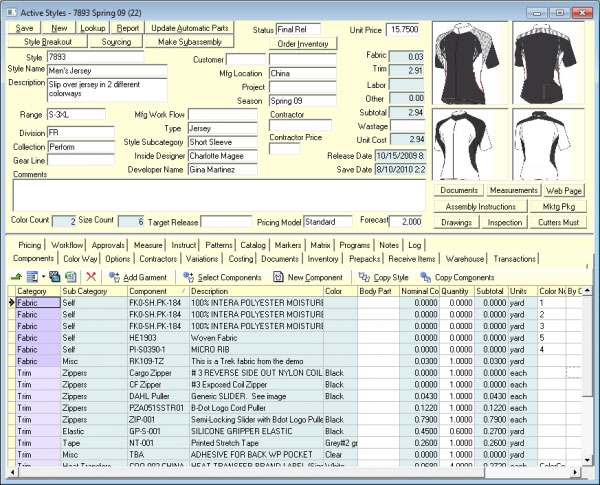This screenshot has height=485, width=600.
Task: Click the Measurements button
Action: click(514, 190)
